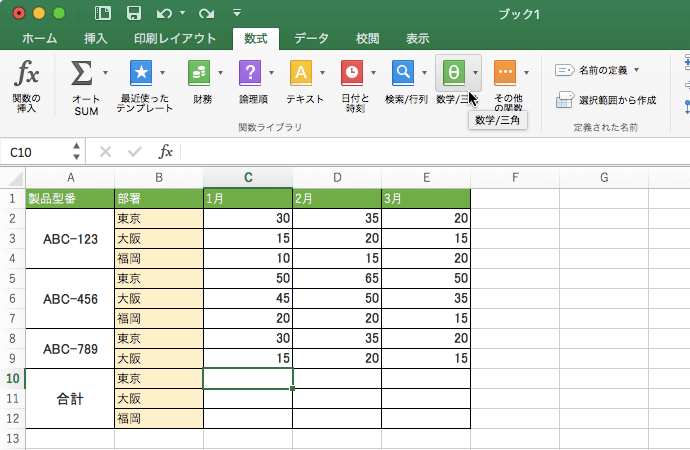The width and height of the screenshot is (690, 450).
Task: Open the Customize Quick Access Toolbar dropdown
Action: tap(237, 13)
